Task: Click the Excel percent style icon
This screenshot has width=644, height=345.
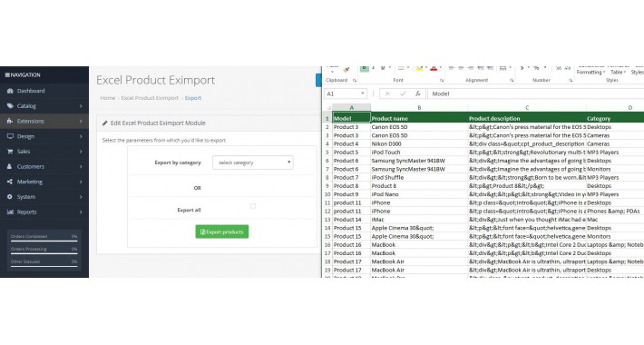Action: [536, 69]
